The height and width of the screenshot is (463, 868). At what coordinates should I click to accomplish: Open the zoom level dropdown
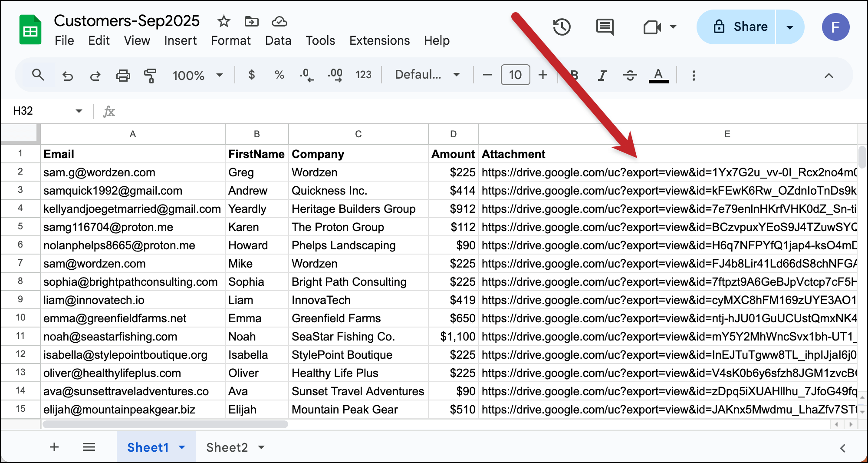point(197,75)
